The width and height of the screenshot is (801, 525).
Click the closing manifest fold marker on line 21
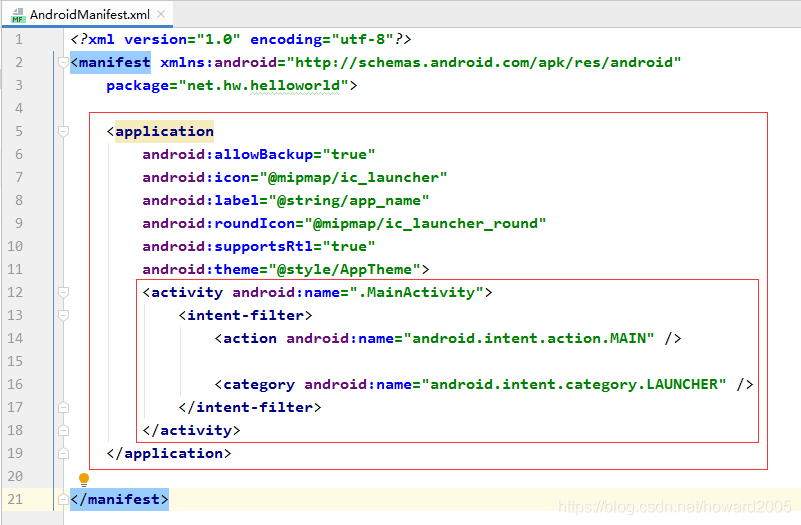(x=63, y=499)
